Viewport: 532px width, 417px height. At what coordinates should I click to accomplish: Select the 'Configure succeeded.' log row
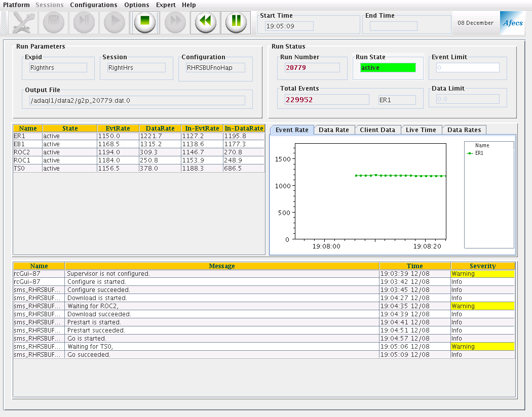coord(264,290)
